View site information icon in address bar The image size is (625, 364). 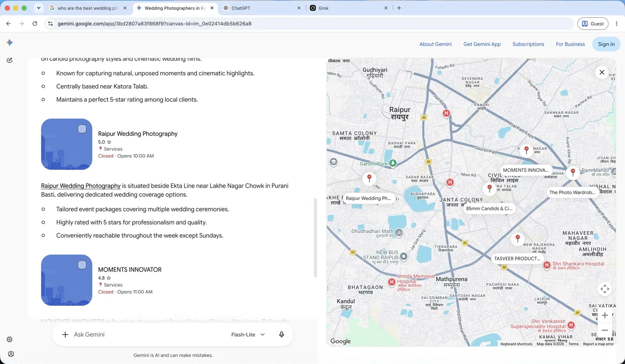(51, 24)
